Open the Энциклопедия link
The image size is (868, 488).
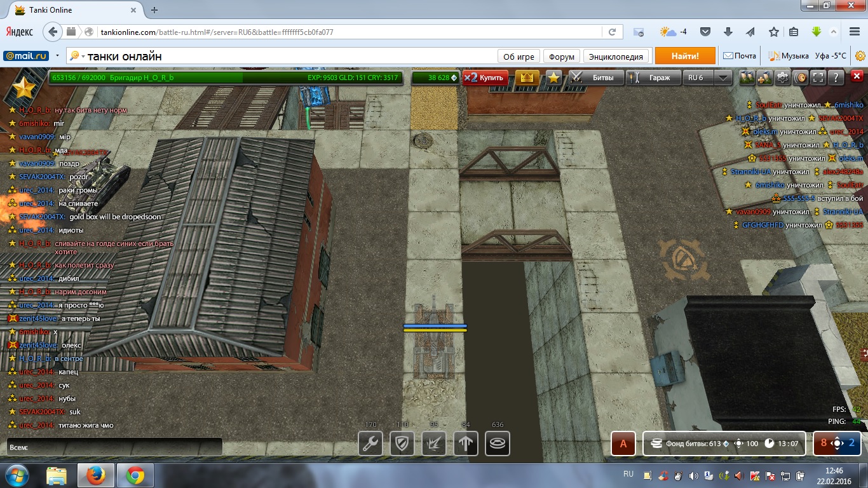click(616, 56)
